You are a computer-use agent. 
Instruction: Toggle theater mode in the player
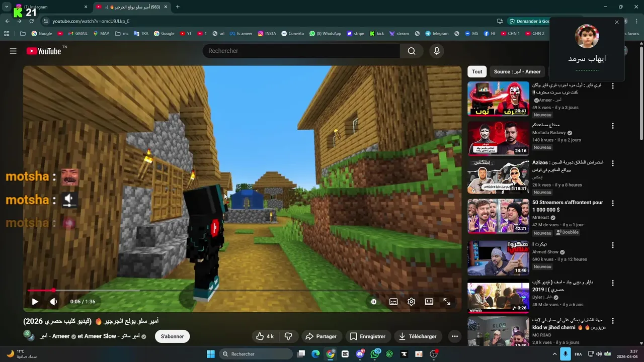[x=429, y=302]
